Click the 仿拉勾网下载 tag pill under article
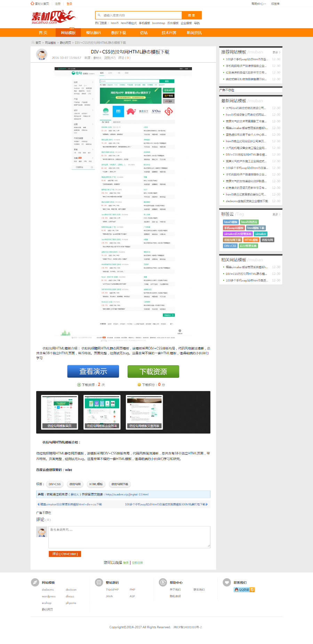The height and width of the screenshot is (644, 313). pos(120,484)
